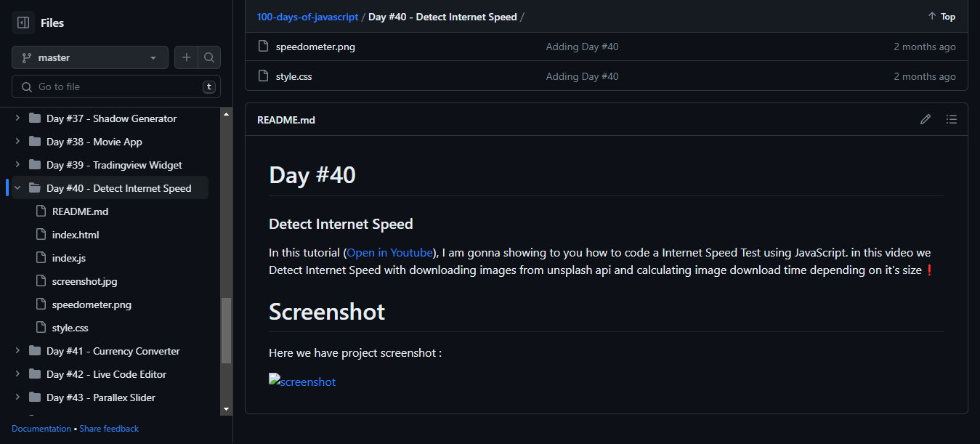
Task: Click the file search magnifier icon
Action: tap(209, 57)
